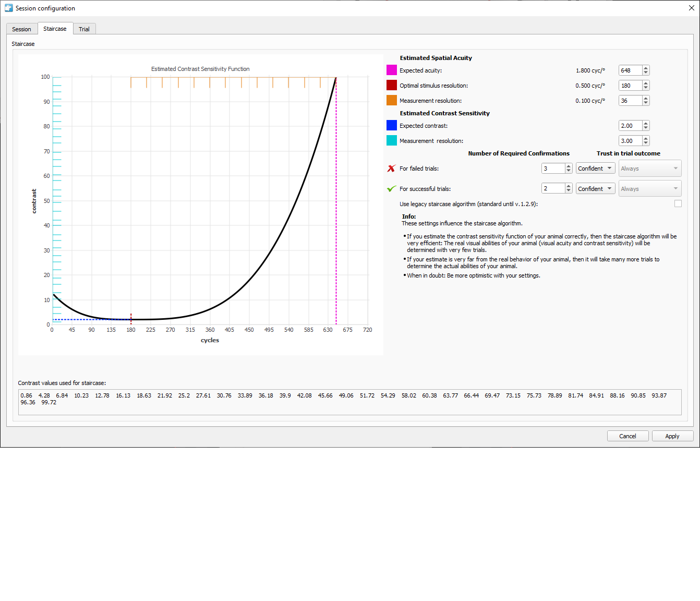Open the Confident dropdown for failed trials
Screen dimensions: 700x601
(595, 169)
